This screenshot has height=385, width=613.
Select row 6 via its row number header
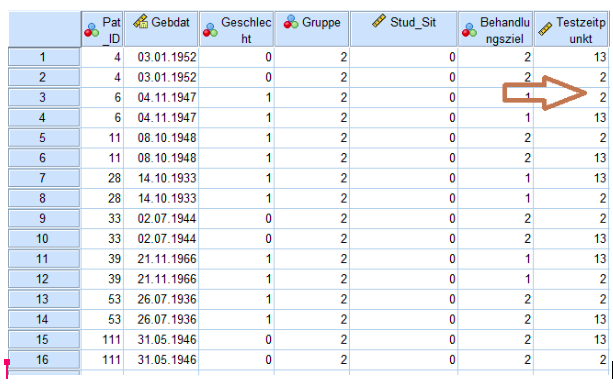point(44,158)
